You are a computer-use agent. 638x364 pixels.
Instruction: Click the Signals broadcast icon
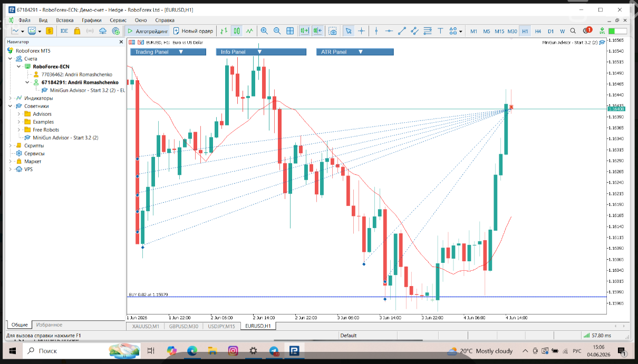pyautogui.click(x=90, y=31)
